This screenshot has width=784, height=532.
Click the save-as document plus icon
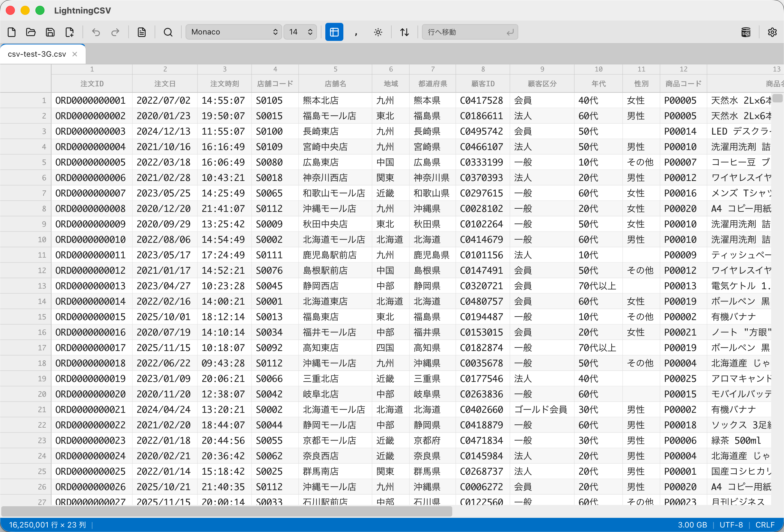[x=70, y=32]
